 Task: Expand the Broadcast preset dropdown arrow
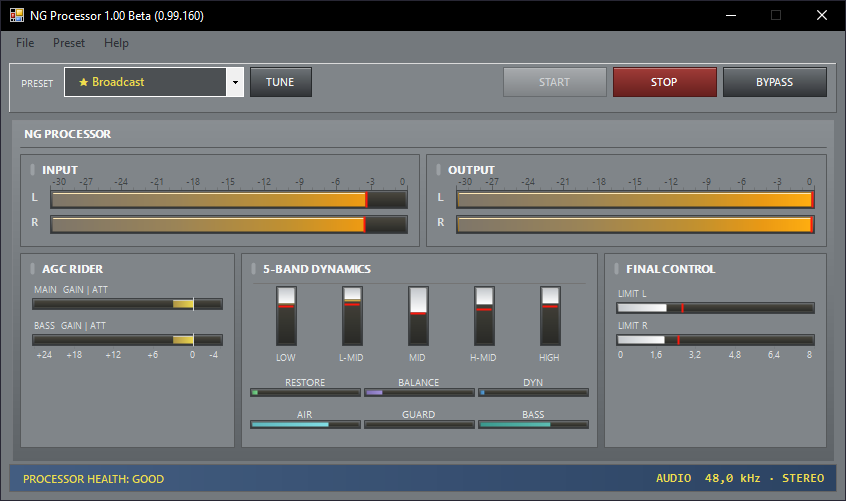tap(235, 82)
